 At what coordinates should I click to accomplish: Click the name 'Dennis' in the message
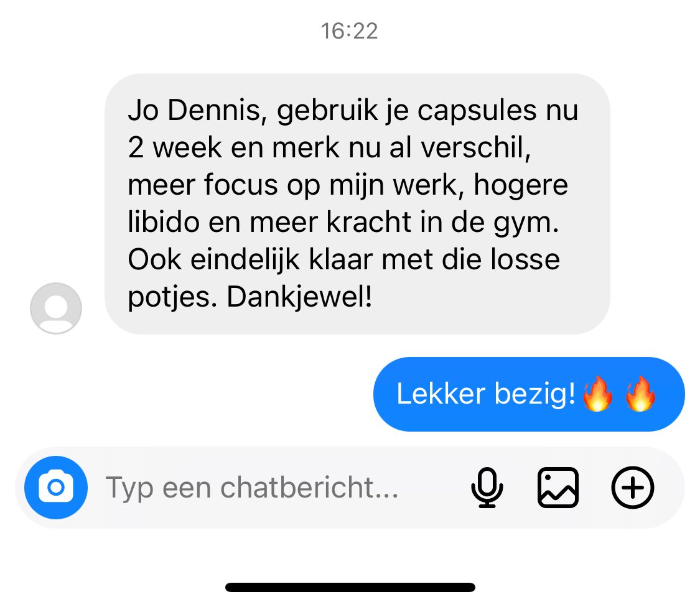pos(217,110)
